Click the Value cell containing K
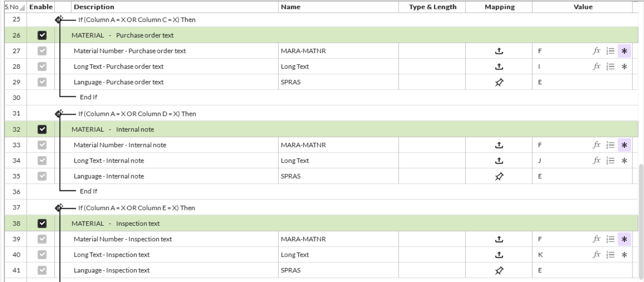644x282 pixels. [x=540, y=254]
